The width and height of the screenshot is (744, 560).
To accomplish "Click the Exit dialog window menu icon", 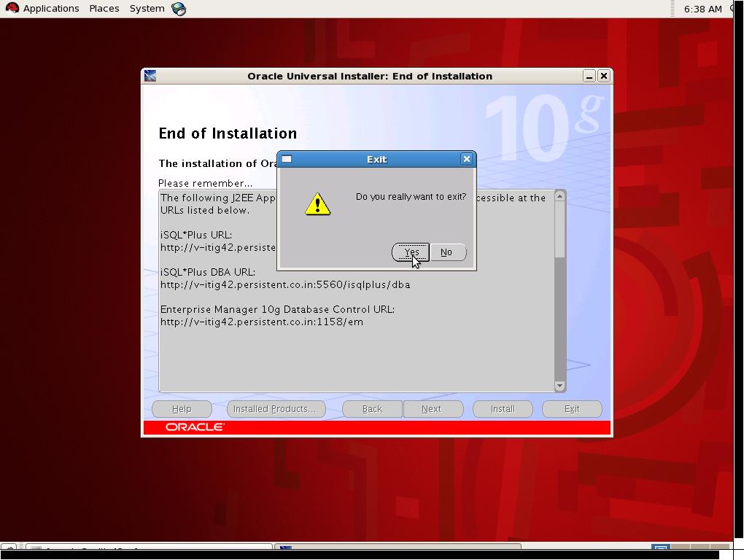I will 287,159.
